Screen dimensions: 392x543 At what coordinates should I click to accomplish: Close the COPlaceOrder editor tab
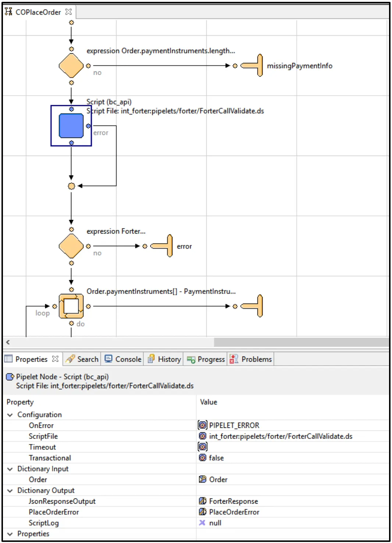68,12
